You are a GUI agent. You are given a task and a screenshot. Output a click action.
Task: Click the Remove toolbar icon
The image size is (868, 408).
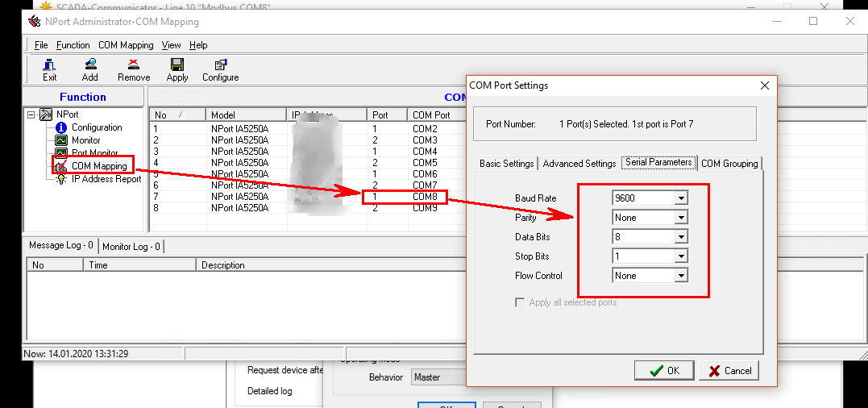pyautogui.click(x=134, y=70)
